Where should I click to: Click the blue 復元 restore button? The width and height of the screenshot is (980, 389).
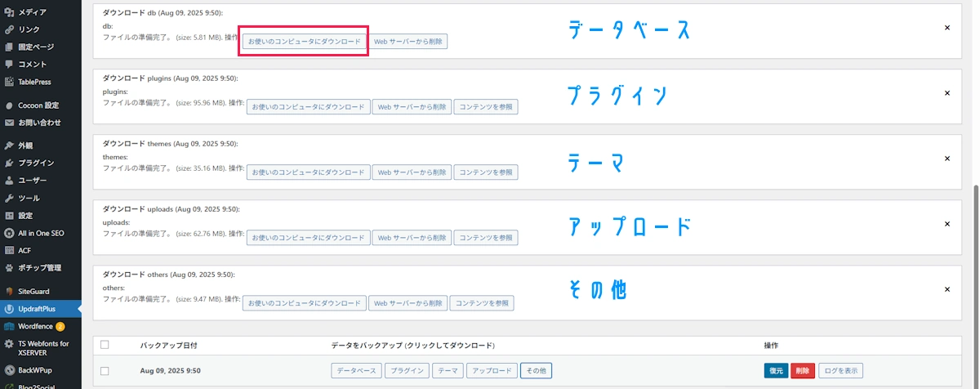[776, 370]
